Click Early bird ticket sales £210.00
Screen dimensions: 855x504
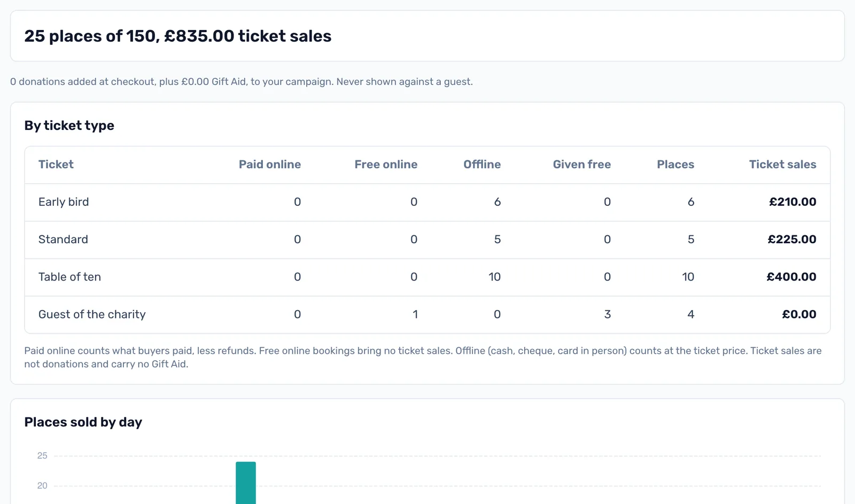pos(793,202)
